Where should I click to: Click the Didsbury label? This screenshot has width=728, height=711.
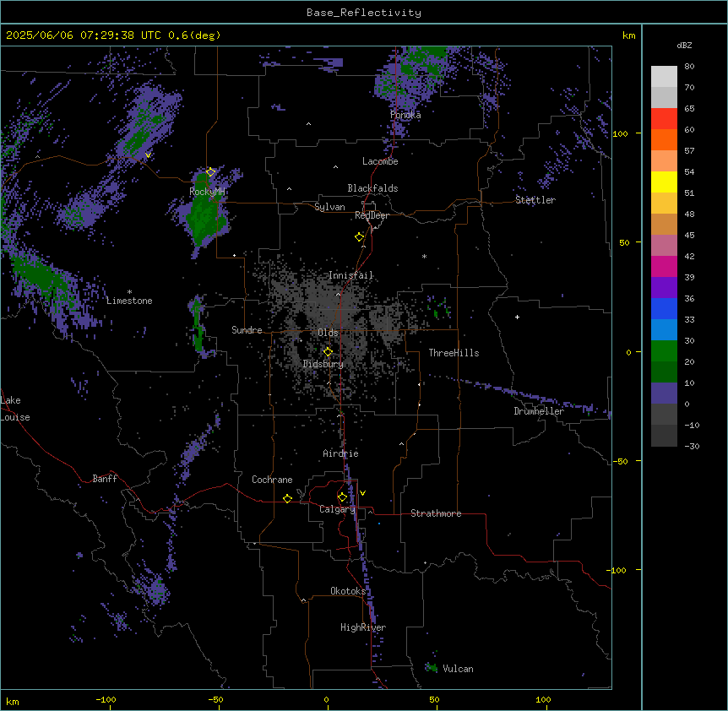pyautogui.click(x=323, y=364)
